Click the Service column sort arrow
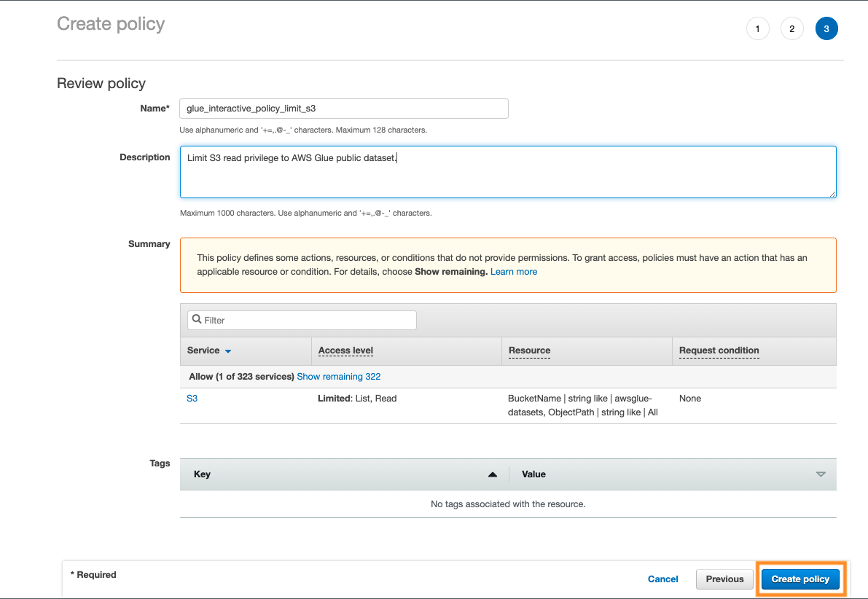 pos(228,351)
